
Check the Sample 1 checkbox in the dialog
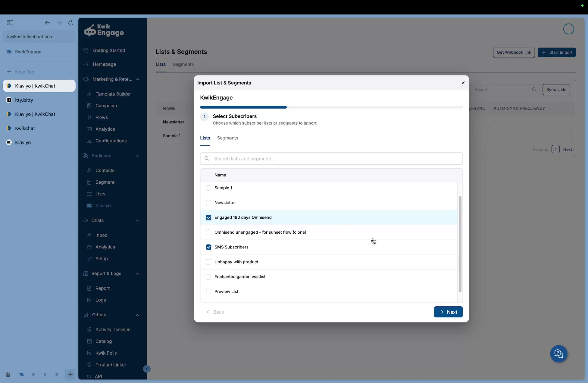tap(208, 188)
